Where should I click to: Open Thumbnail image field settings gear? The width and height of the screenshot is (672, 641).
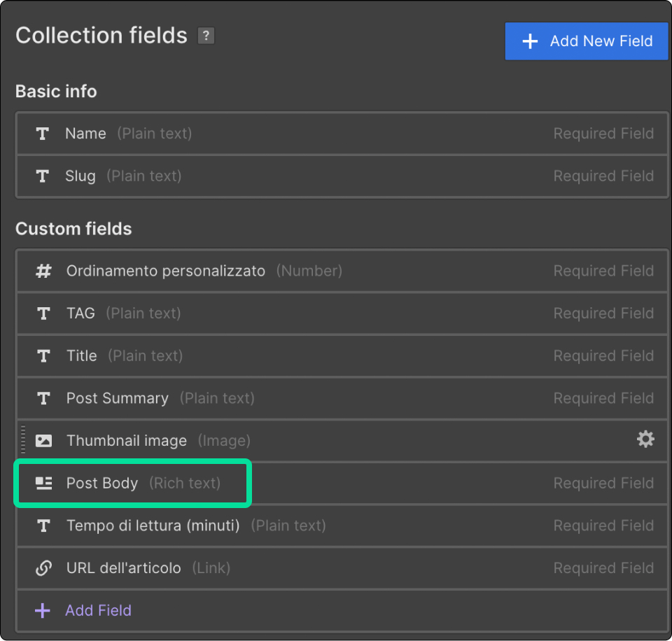[x=645, y=439]
